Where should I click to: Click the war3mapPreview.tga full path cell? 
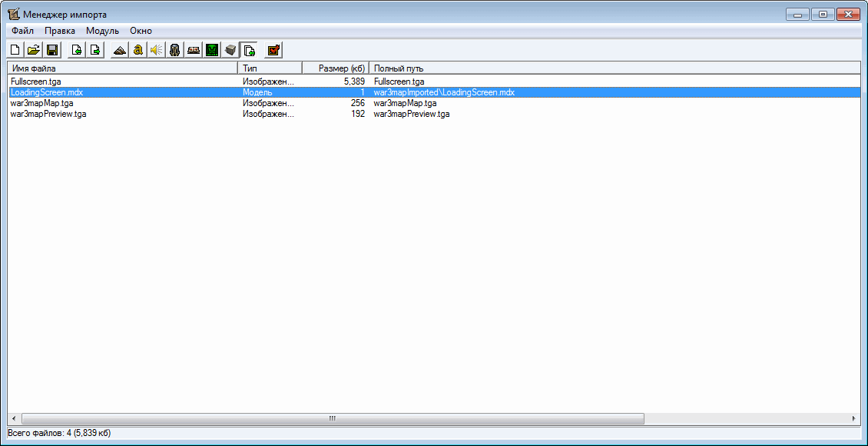coord(411,114)
